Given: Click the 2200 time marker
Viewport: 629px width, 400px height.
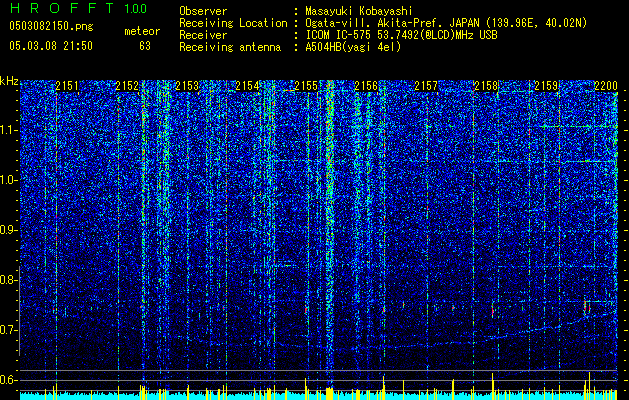Looking at the screenshot, I should pyautogui.click(x=605, y=86).
